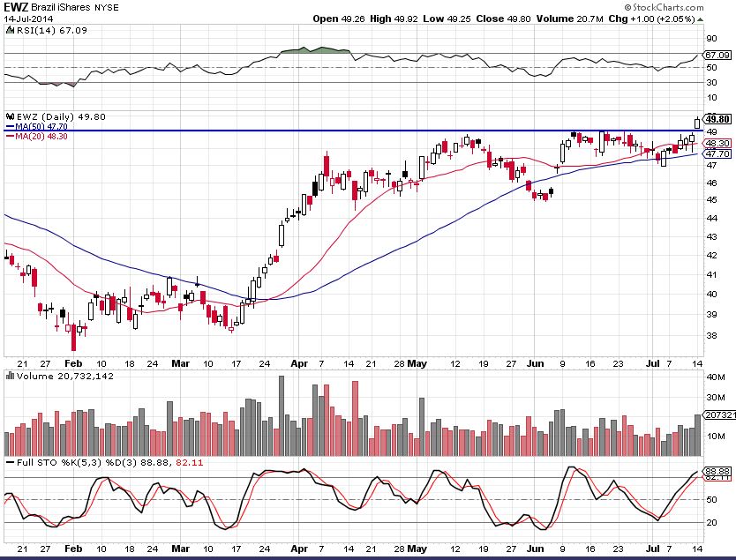Image resolution: width=736 pixels, height=560 pixels.
Task: Click the tallest volume bar near late March
Action: pyautogui.click(x=282, y=415)
